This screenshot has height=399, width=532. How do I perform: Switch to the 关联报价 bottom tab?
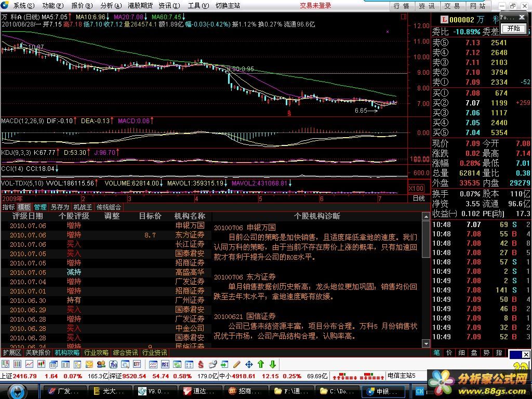[38, 353]
